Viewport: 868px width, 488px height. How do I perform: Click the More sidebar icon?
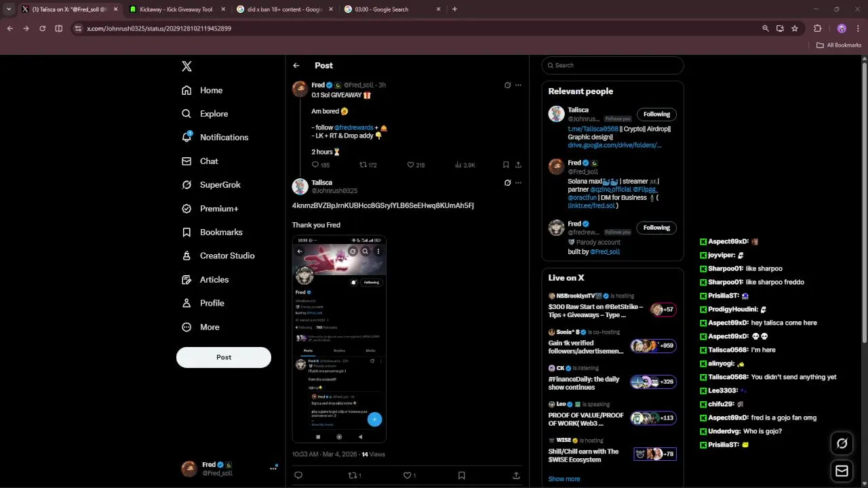186,327
